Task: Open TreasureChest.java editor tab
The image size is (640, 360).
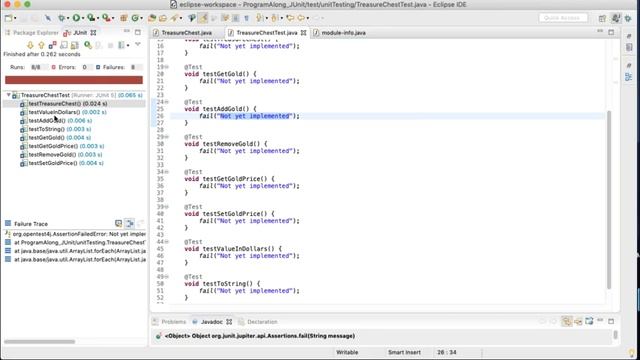Action: 182,33
